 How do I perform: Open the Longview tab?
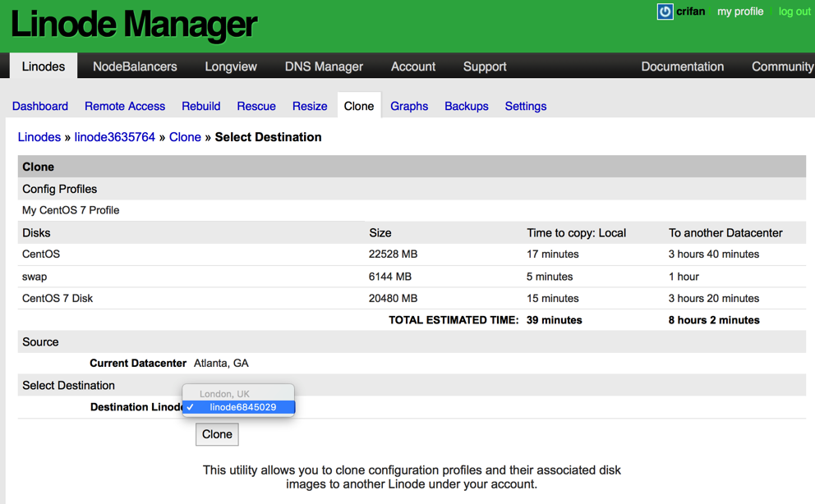pyautogui.click(x=231, y=66)
